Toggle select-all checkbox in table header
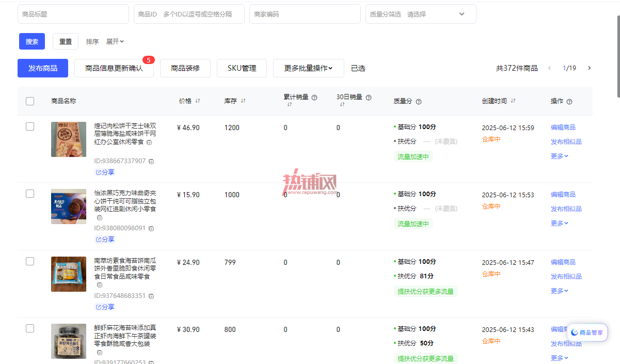 coord(30,101)
